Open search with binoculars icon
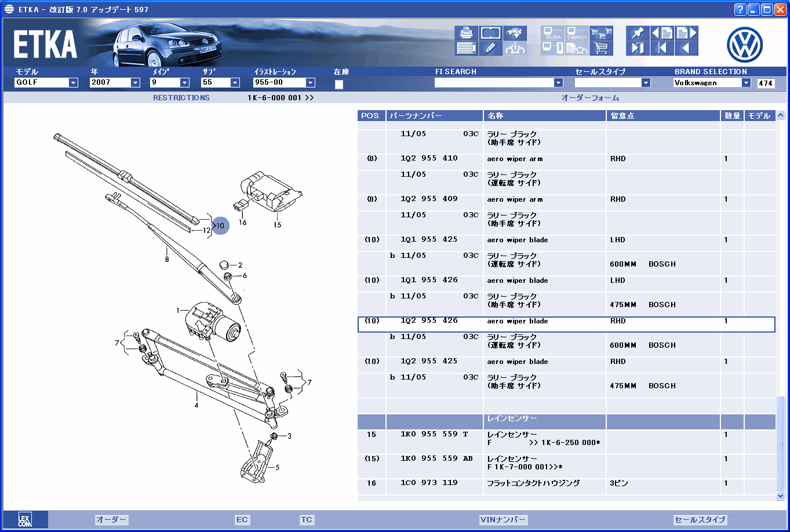790x532 pixels. (x=515, y=33)
